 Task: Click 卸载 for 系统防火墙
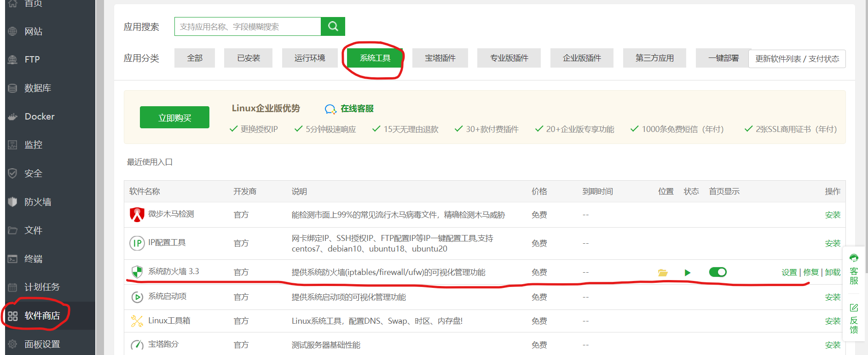click(x=833, y=272)
